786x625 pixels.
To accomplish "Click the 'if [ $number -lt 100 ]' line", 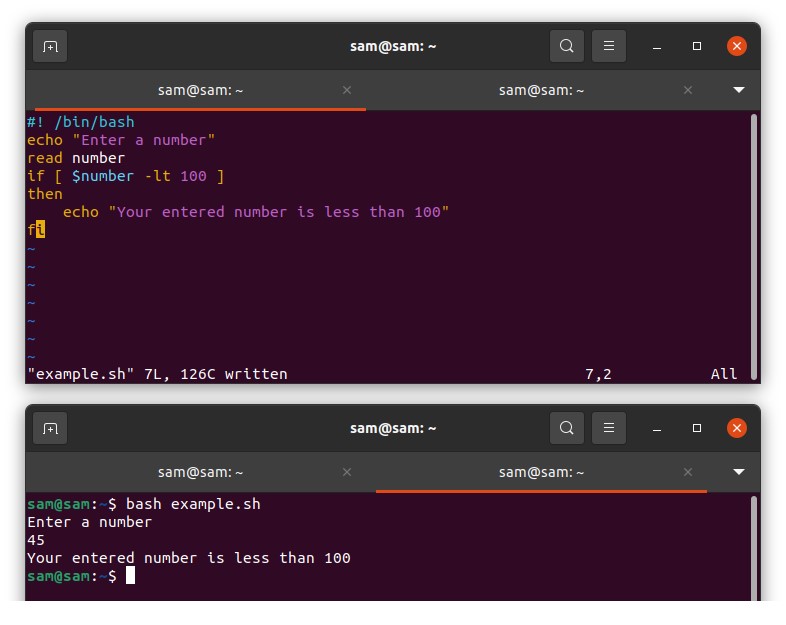I will pos(125,176).
